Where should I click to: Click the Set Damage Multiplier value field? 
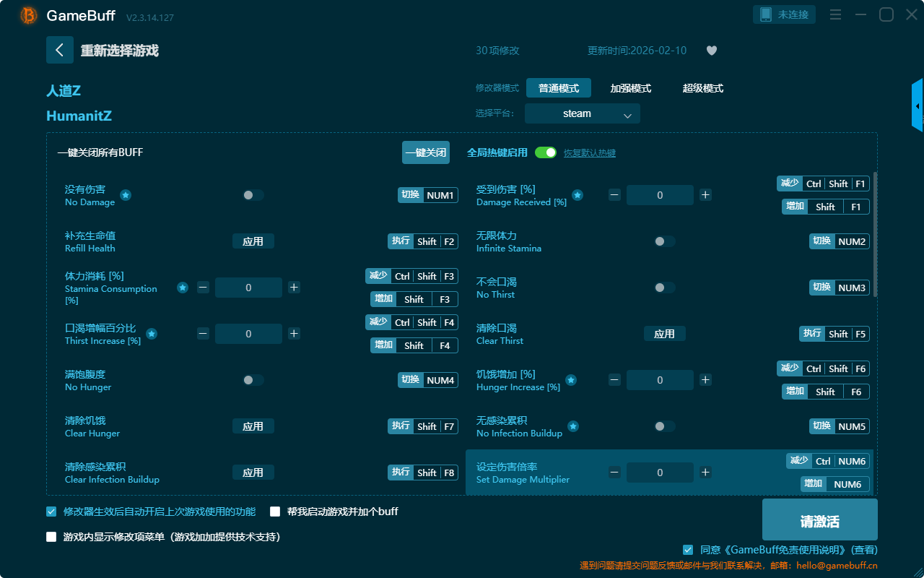point(660,473)
